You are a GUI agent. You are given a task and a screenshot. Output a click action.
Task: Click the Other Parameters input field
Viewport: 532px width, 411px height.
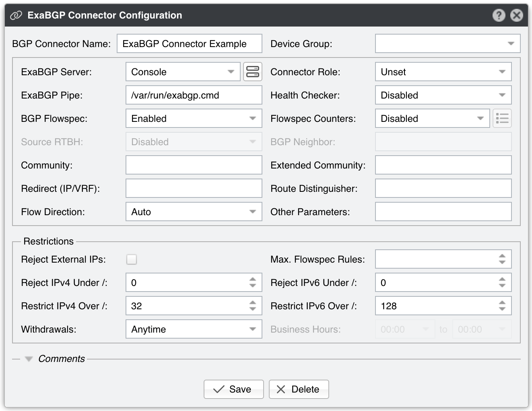(x=443, y=212)
